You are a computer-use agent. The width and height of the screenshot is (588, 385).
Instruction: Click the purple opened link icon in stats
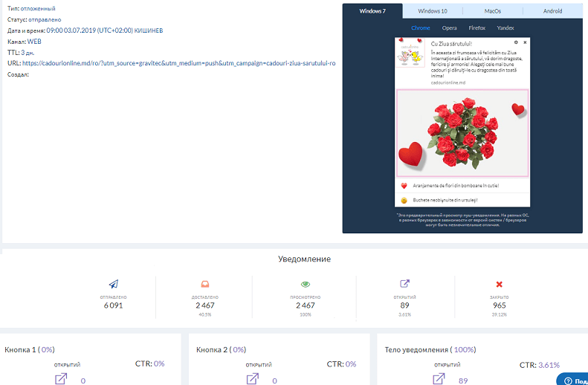point(404,284)
